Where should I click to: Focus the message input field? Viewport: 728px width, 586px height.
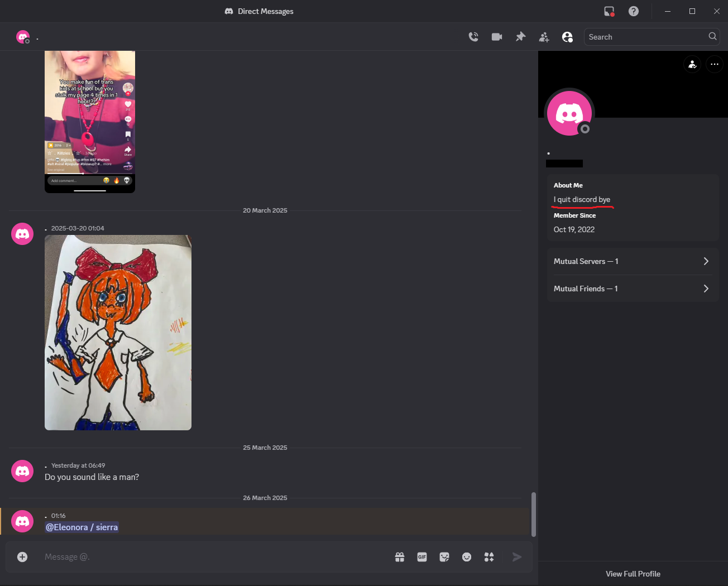click(212, 557)
